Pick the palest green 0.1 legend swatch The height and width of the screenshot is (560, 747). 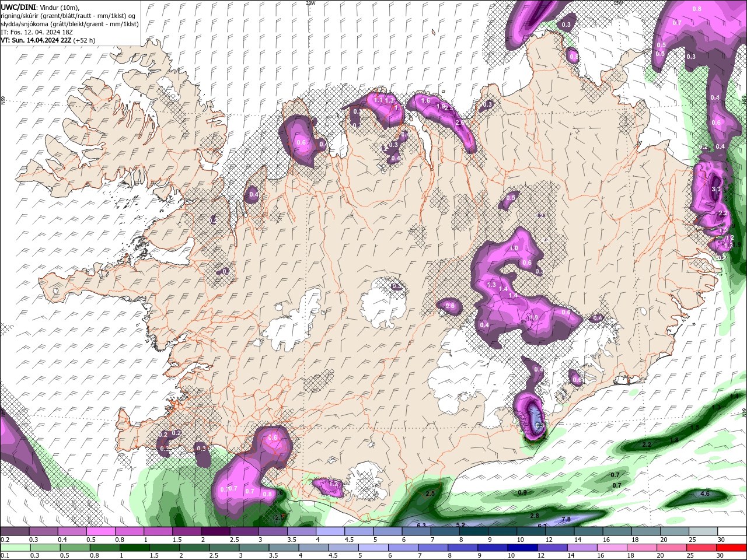(15, 548)
